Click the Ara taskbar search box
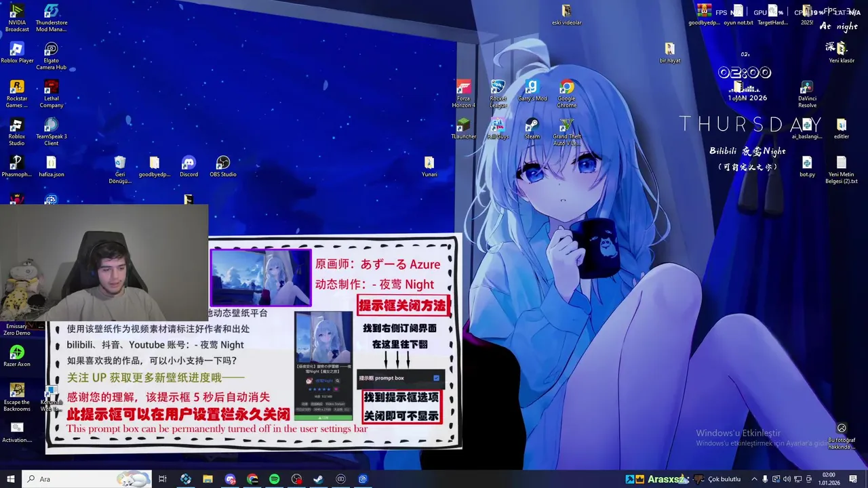Viewport: 868px width, 488px height. pos(87,479)
